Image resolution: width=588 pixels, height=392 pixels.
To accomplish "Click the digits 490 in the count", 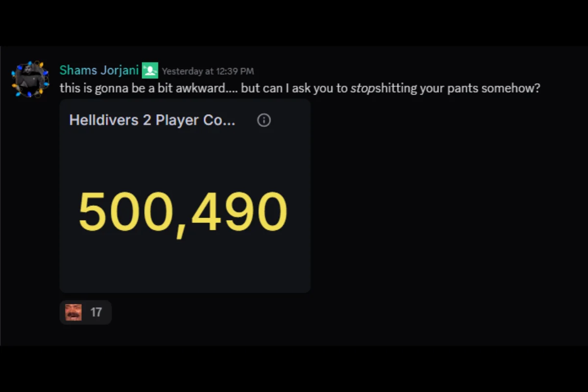I will [x=239, y=212].
